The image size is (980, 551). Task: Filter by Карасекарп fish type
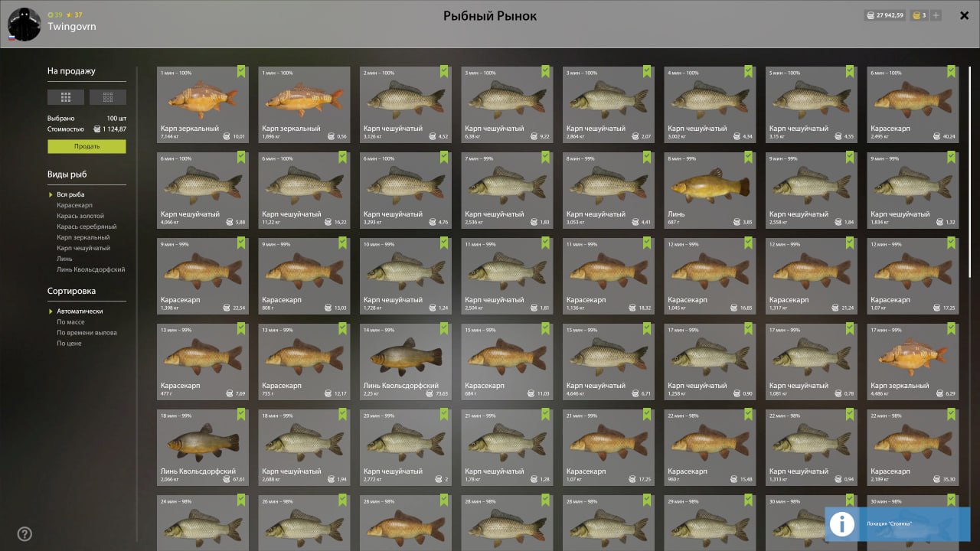tap(74, 205)
